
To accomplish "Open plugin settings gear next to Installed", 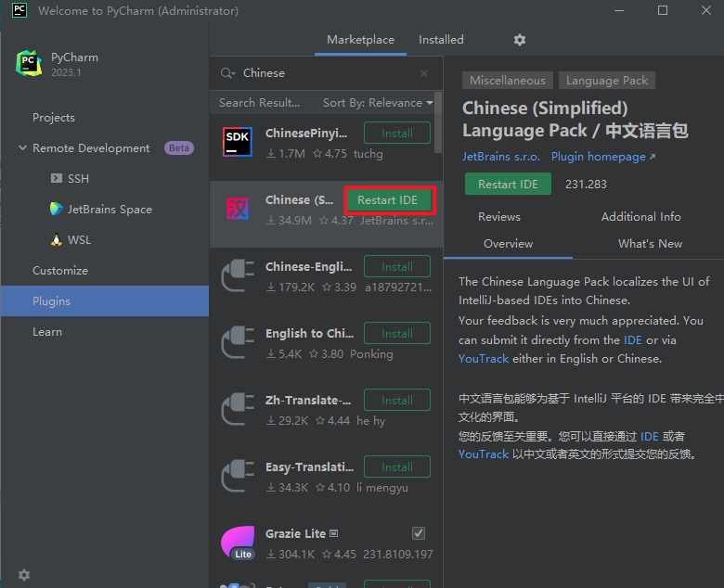I will point(520,40).
